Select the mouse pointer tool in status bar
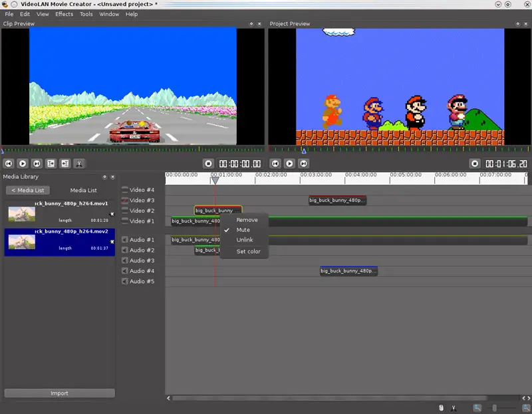 tap(441, 407)
